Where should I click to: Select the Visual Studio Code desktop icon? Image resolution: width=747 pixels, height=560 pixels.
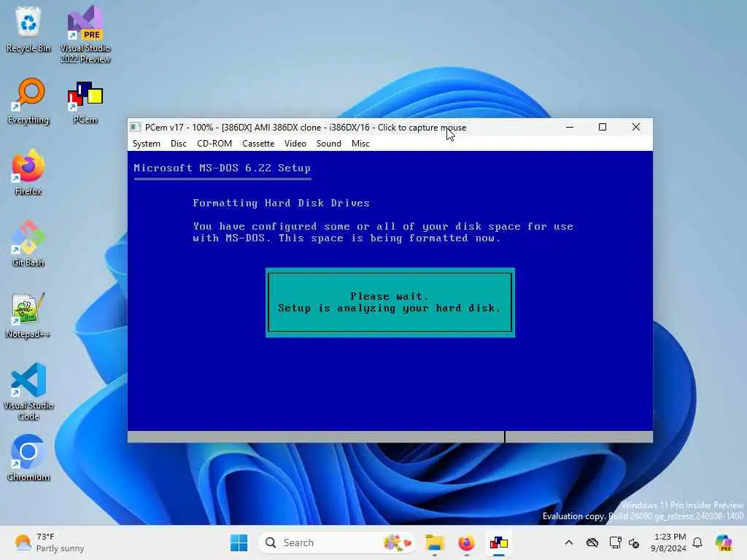click(x=28, y=392)
